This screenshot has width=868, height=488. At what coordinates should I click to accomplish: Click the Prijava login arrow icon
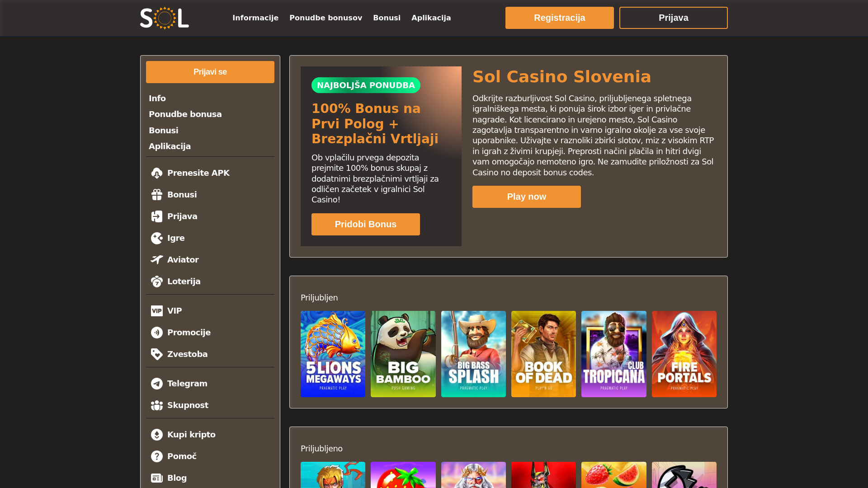157,216
